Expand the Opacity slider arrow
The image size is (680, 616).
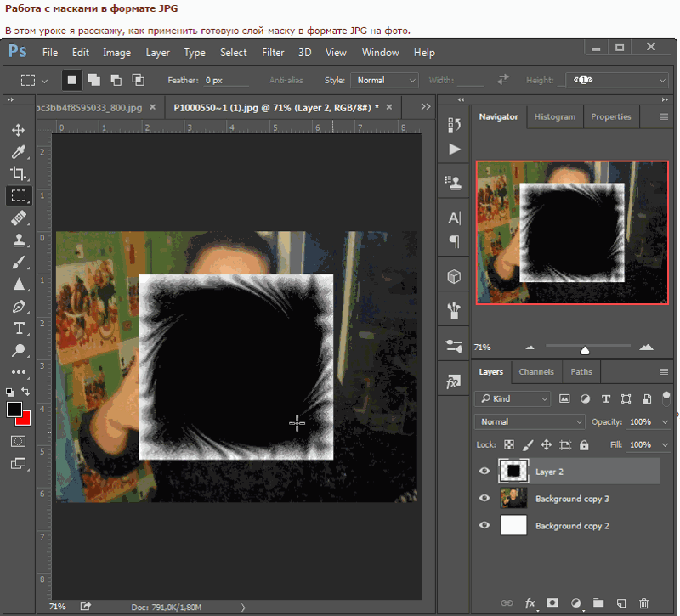tap(665, 421)
